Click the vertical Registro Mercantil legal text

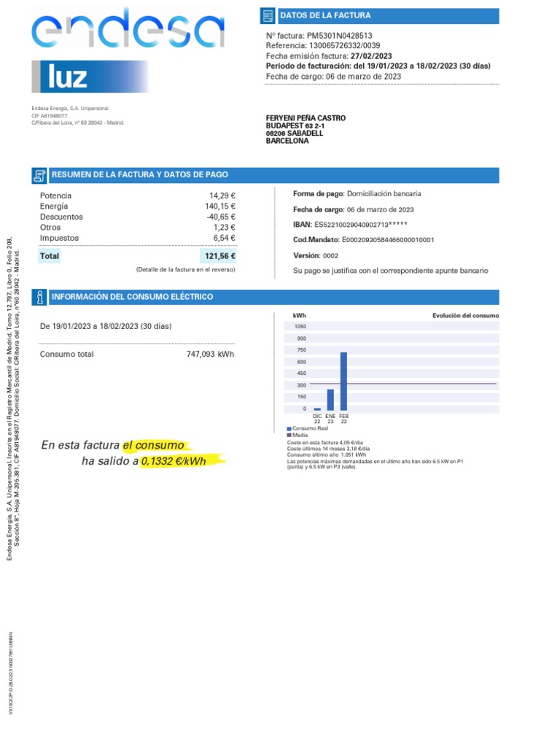click(x=13, y=398)
